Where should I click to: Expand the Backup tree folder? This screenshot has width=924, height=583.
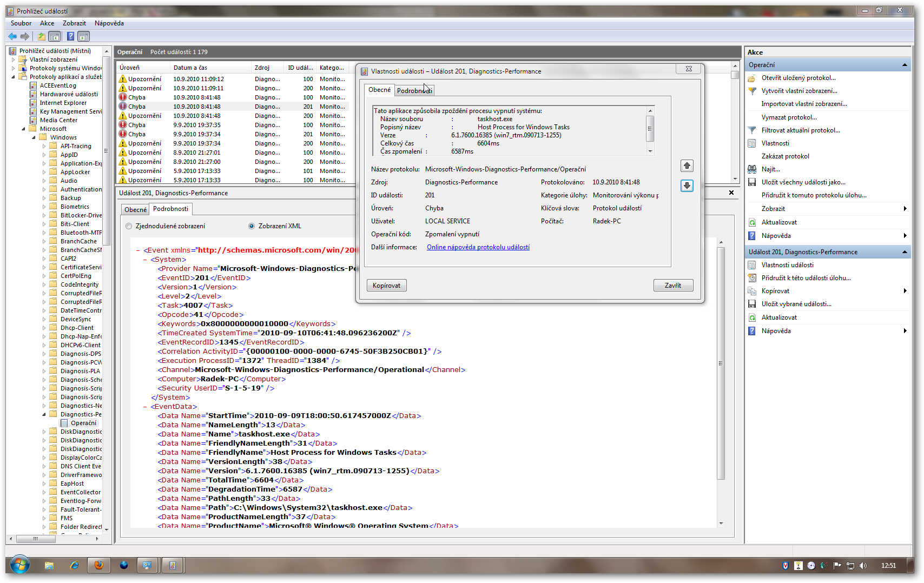pyautogui.click(x=44, y=198)
